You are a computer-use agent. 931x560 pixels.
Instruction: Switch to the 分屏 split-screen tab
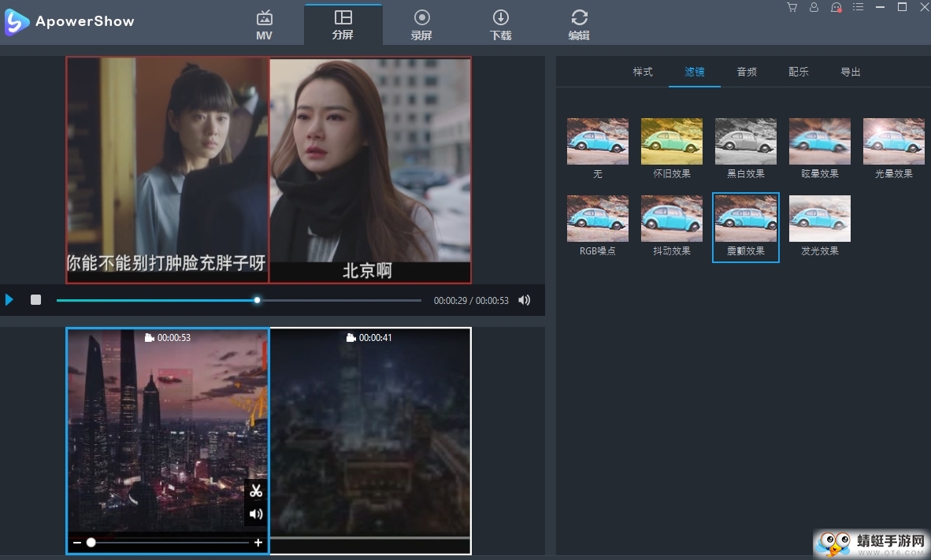click(x=343, y=24)
